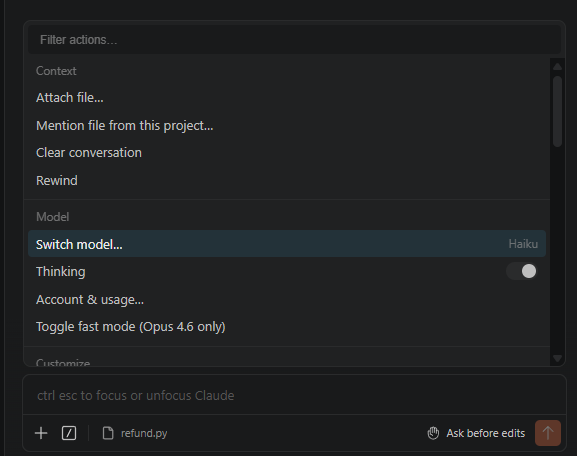Open the Switch model selector

[x=287, y=244]
